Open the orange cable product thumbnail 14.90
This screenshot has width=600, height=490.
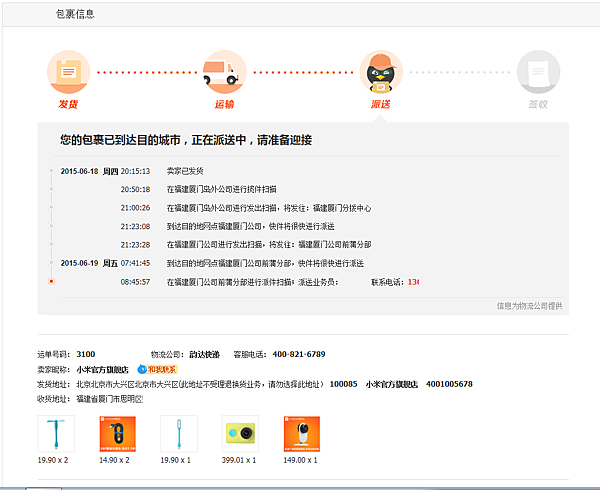117,434
